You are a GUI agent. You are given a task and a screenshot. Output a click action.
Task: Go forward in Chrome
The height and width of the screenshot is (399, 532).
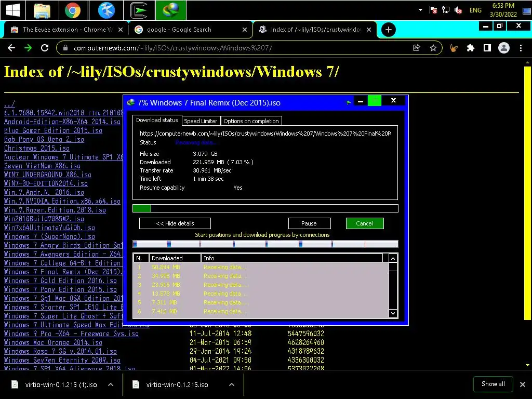point(28,48)
